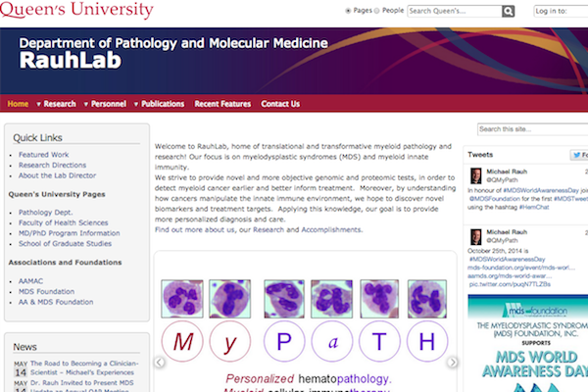Click the slideshow previous arrow

160,362
